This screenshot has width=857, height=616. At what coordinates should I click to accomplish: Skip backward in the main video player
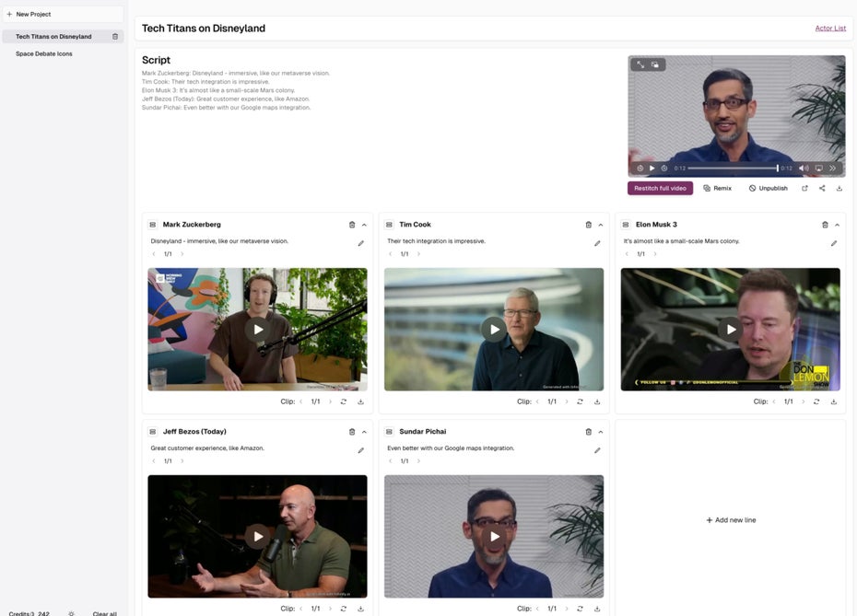[x=640, y=169]
